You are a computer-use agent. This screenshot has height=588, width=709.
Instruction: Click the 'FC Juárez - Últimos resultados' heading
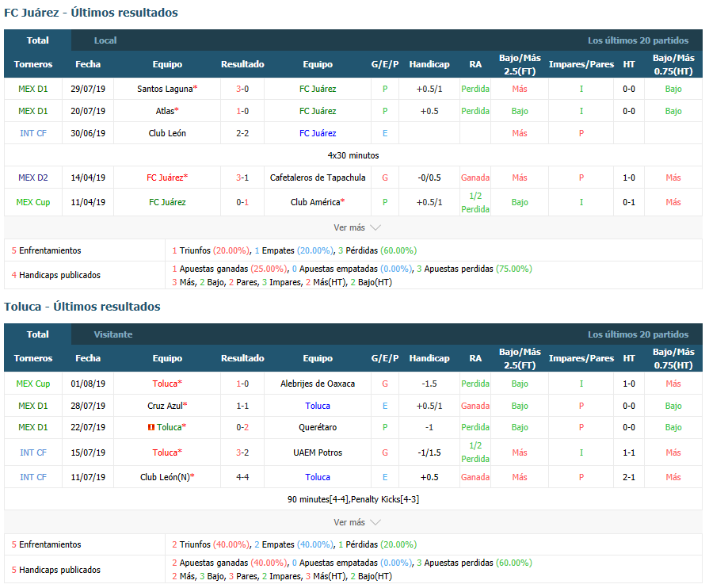[91, 12]
